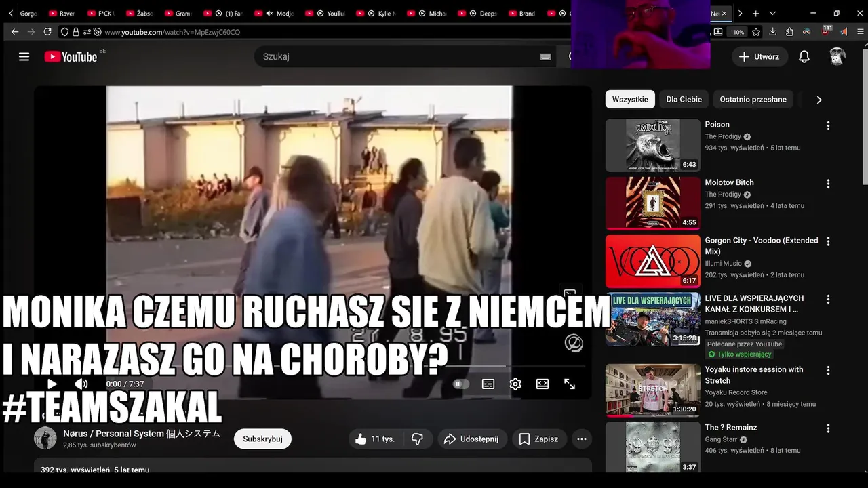
Task: Open the megaphone extension icon
Action: (x=844, y=32)
